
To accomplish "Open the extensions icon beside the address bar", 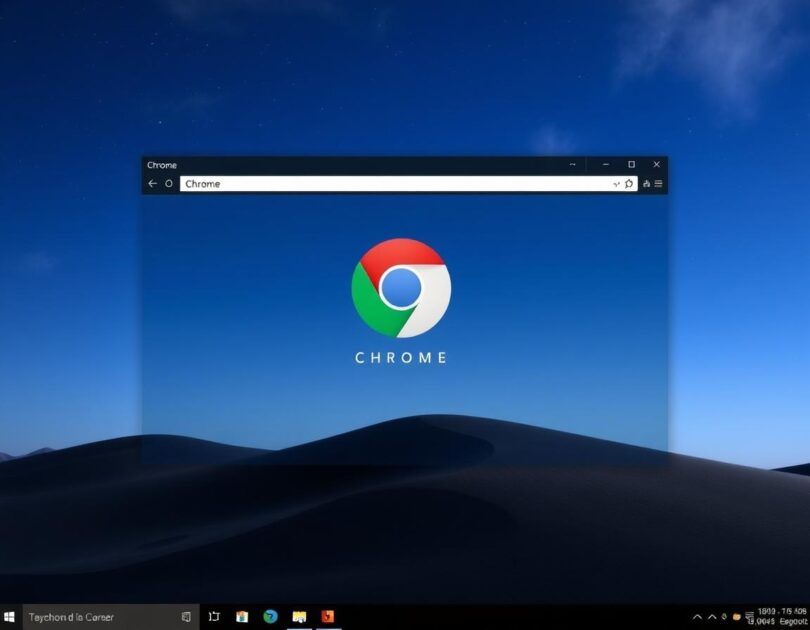I will (x=646, y=183).
